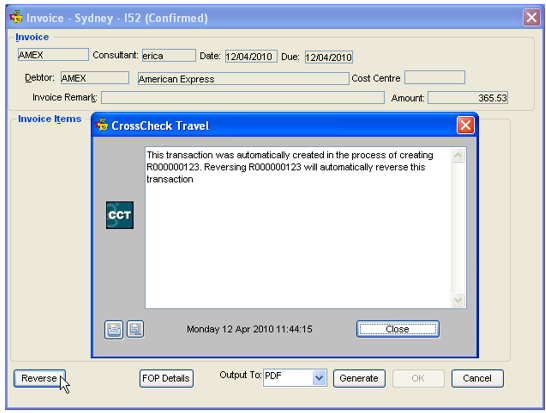Image resolution: width=546 pixels, height=413 pixels.
Task: Click the Cost Centre field
Action: click(435, 77)
